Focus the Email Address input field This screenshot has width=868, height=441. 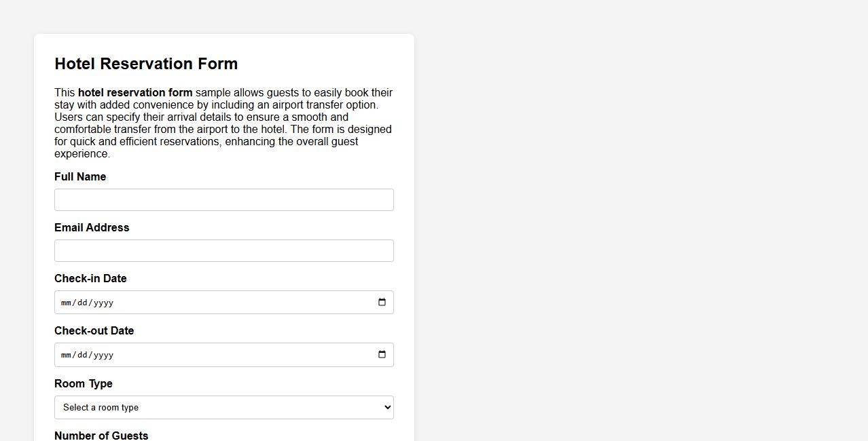224,250
